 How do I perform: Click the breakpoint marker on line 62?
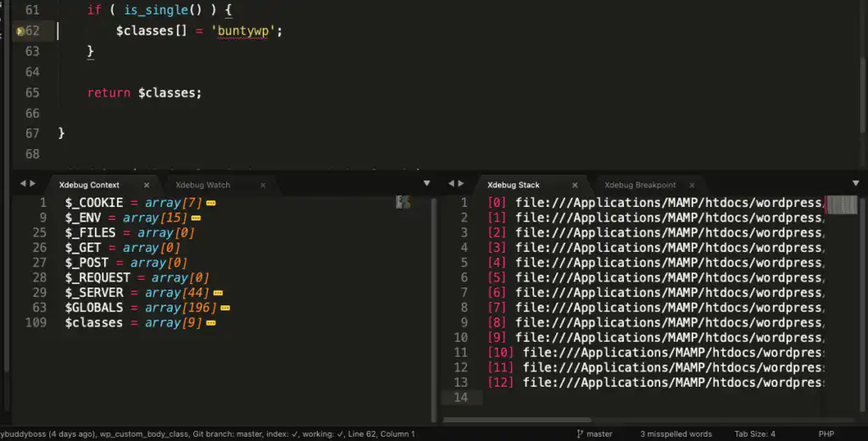19,31
